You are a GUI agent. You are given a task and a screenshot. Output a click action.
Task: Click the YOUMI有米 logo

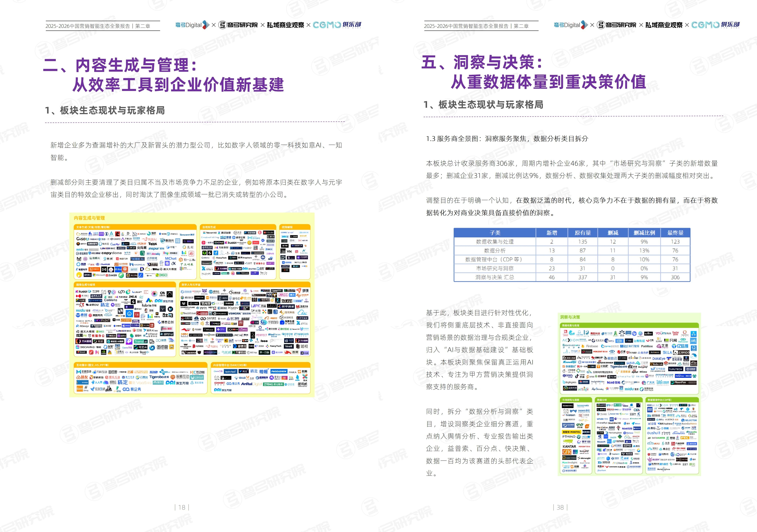click(x=663, y=333)
